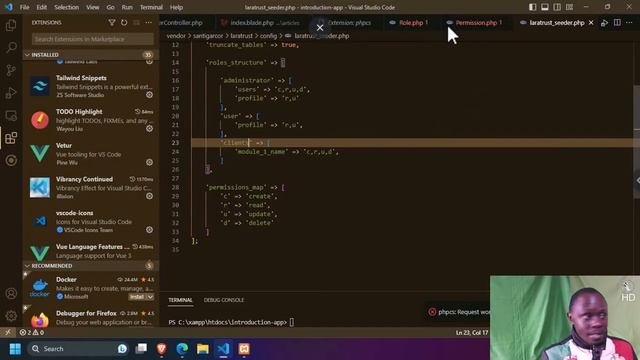Toggle the bottom panel layout
Image resolution: width=640 pixels, height=360 pixels.
coord(545,7)
